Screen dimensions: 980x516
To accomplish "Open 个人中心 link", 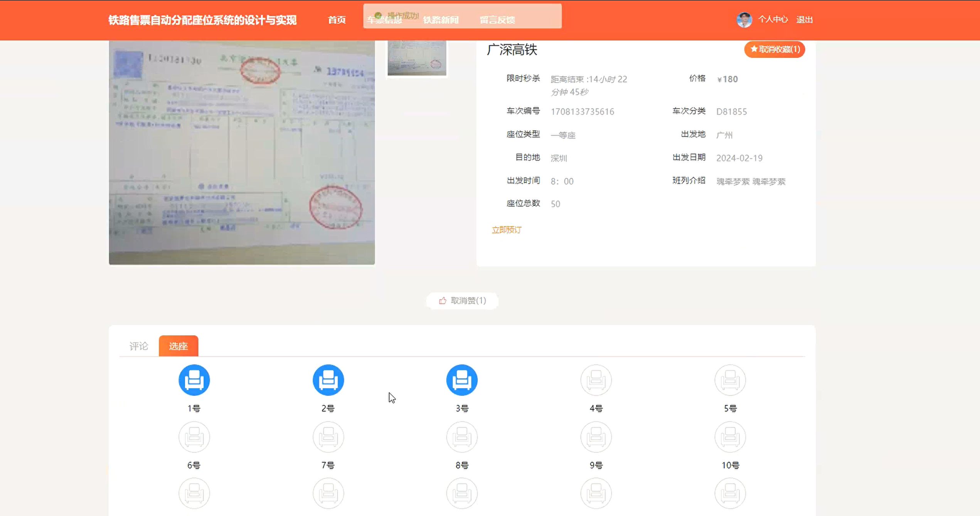I will [x=773, y=19].
